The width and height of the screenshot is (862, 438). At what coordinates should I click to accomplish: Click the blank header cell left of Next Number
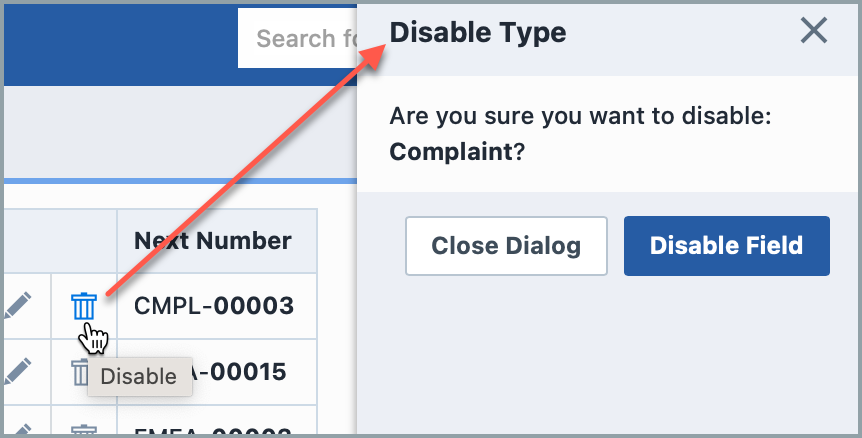pyautogui.click(x=58, y=241)
